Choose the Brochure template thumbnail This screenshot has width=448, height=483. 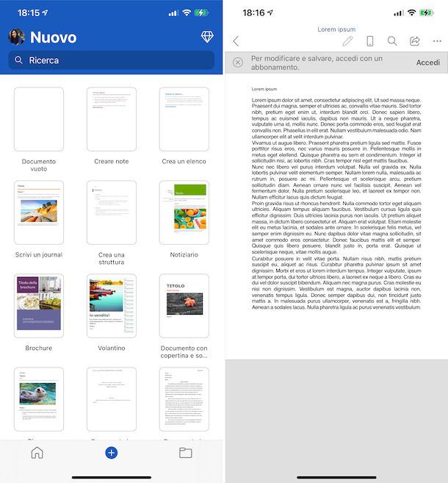(x=39, y=306)
